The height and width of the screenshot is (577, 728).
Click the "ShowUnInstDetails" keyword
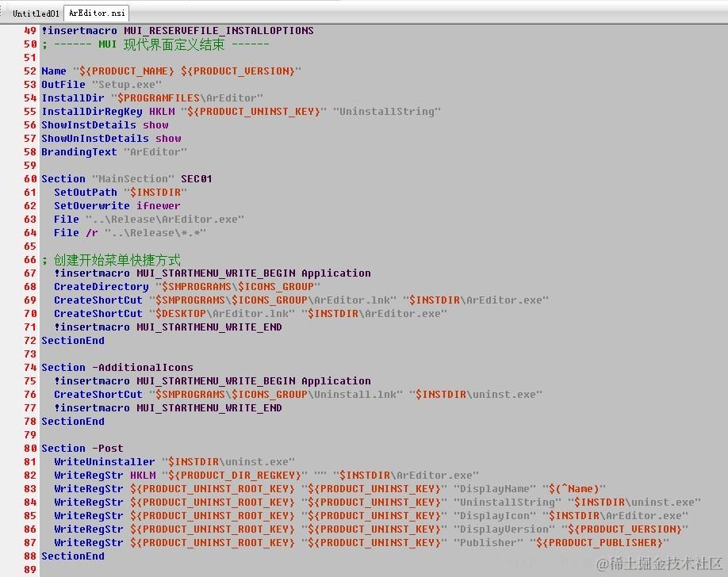click(95, 139)
